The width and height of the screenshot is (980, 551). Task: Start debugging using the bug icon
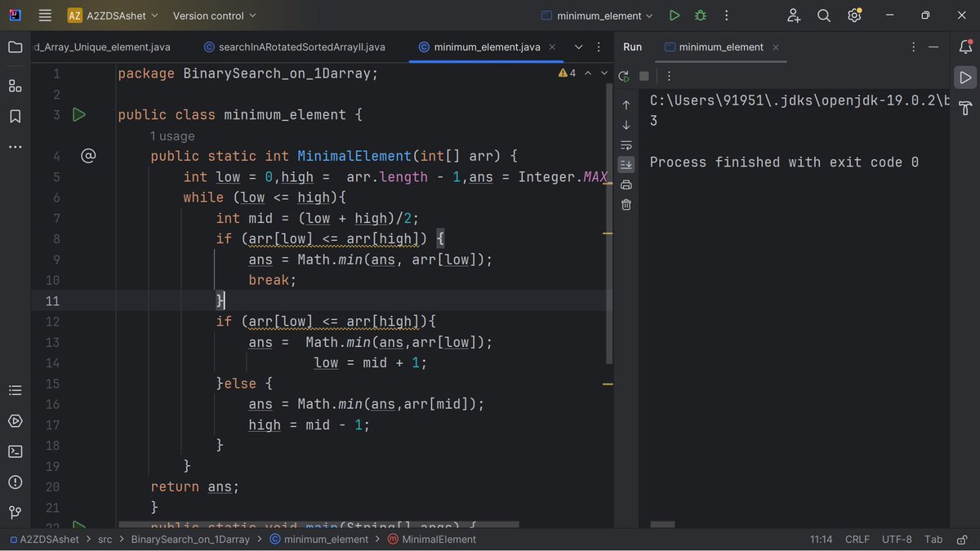pos(700,15)
